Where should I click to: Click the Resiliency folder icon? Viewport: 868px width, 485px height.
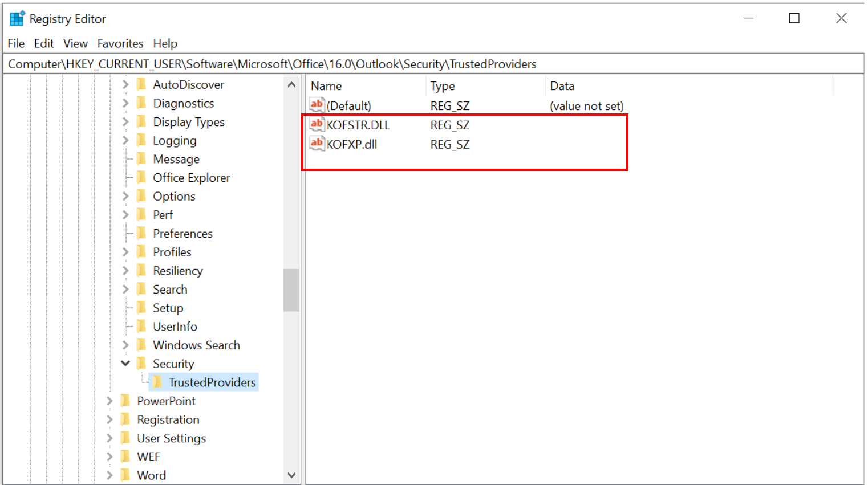click(141, 271)
